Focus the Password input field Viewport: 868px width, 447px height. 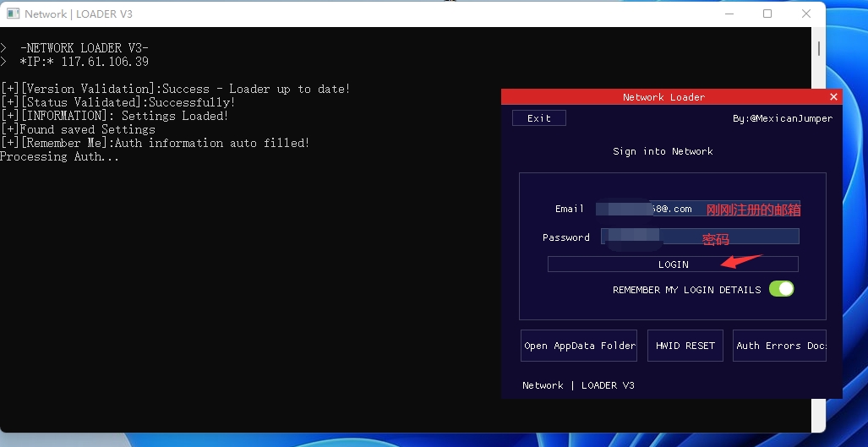(700, 237)
